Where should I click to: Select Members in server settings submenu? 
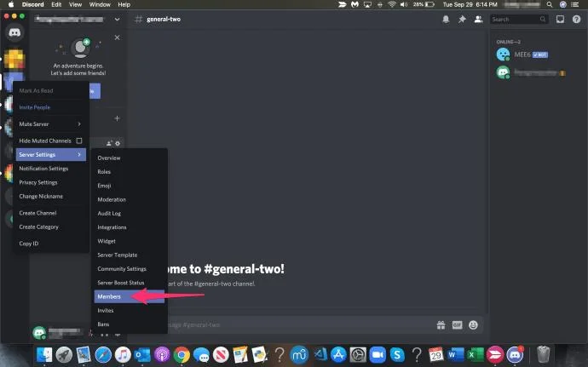tap(129, 296)
